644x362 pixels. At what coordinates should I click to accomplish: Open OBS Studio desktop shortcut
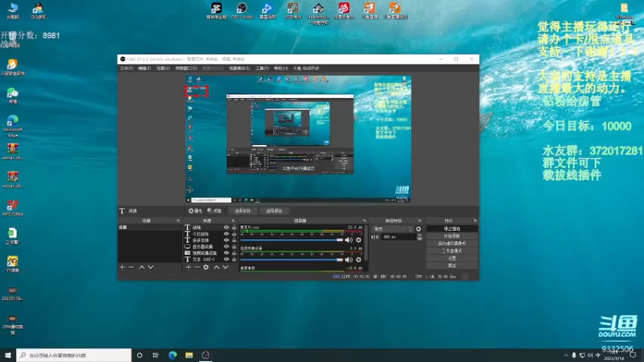[x=242, y=10]
